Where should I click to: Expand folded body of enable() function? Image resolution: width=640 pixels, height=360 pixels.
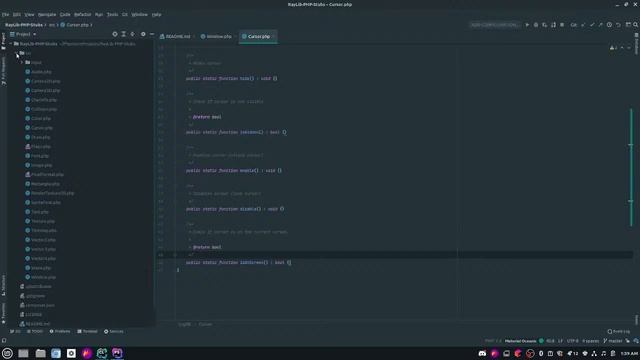[280, 171]
